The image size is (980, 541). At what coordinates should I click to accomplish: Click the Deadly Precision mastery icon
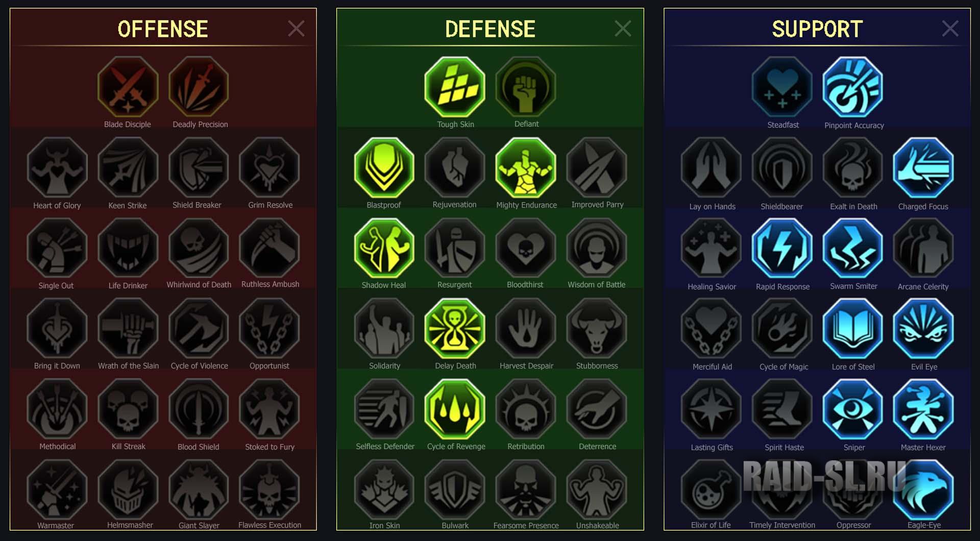(199, 87)
